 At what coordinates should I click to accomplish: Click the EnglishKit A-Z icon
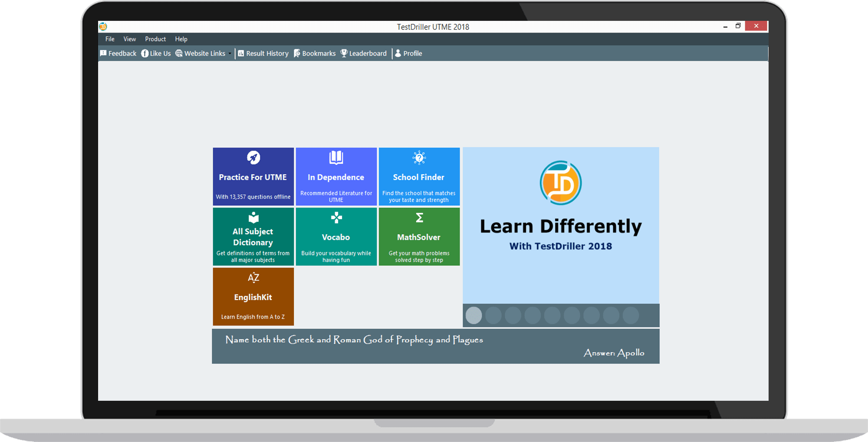click(253, 278)
